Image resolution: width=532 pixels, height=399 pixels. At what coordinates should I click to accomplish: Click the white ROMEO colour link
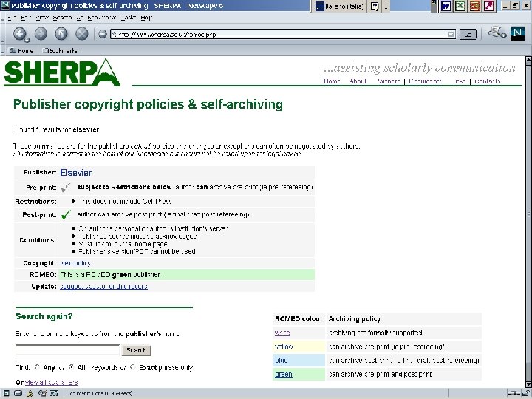[x=282, y=332]
